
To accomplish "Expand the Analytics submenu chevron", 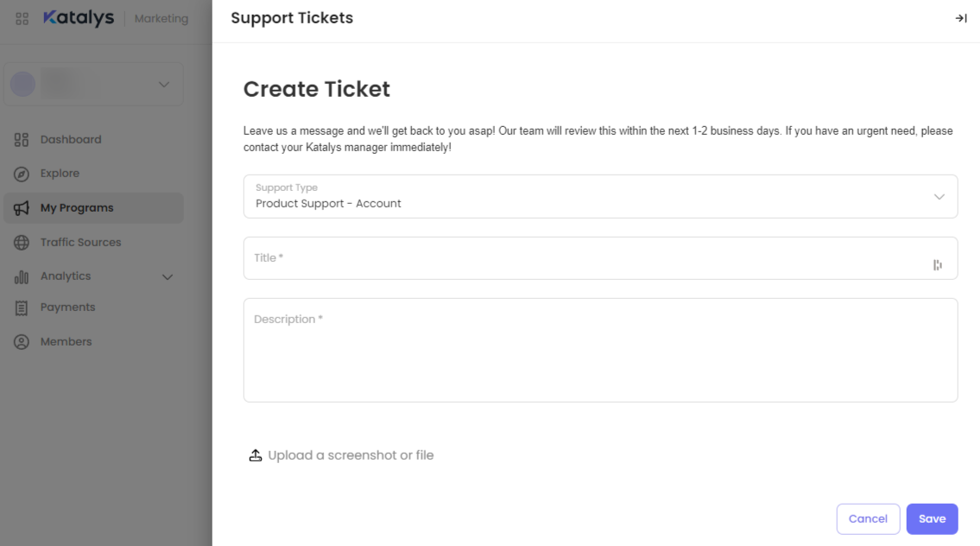I will point(168,277).
